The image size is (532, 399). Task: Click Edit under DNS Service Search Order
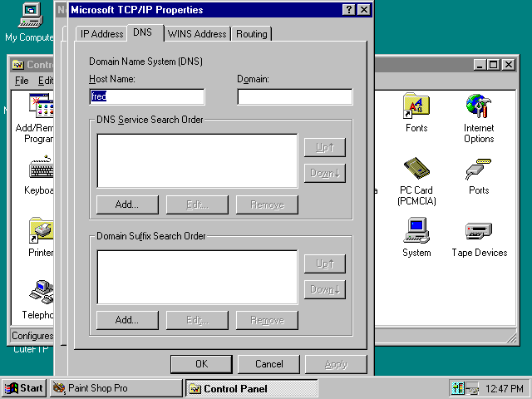[x=197, y=204]
